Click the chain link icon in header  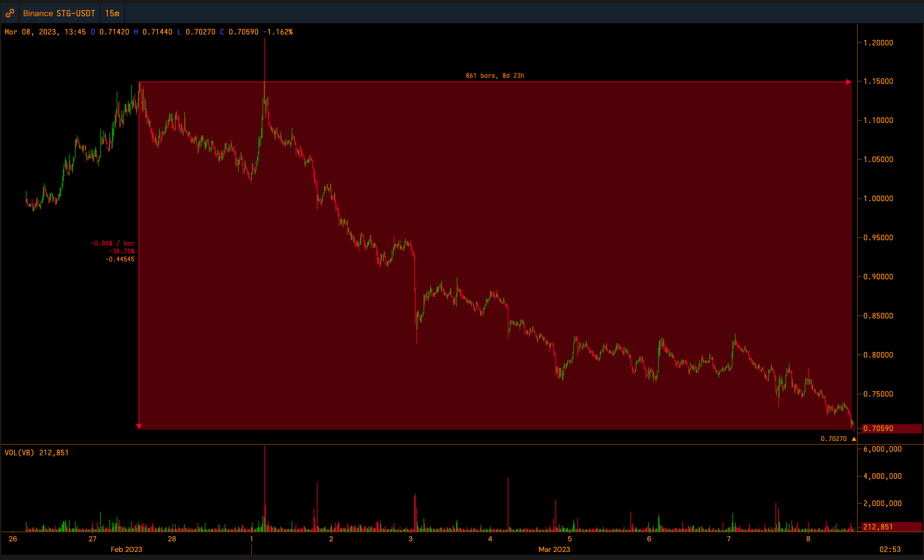click(x=10, y=14)
